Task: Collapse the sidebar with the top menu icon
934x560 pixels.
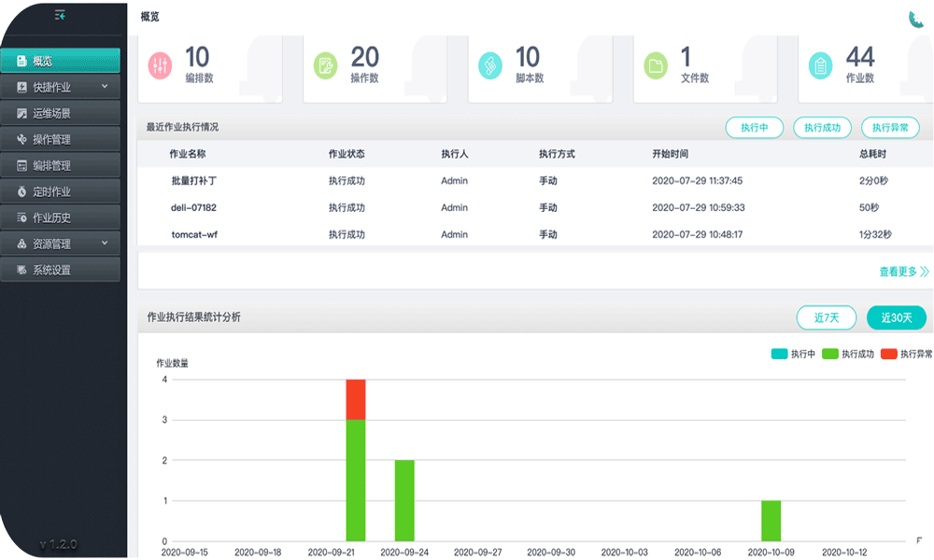Action: tap(61, 15)
